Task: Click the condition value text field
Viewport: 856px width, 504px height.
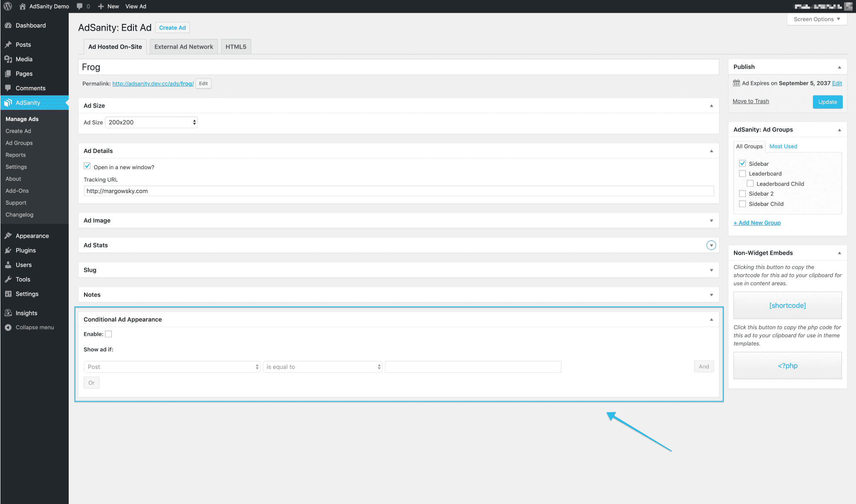Action: point(473,367)
